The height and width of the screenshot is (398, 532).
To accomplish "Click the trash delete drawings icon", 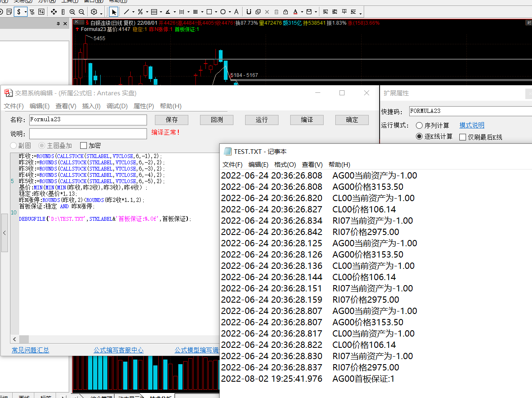I will pos(276,12).
